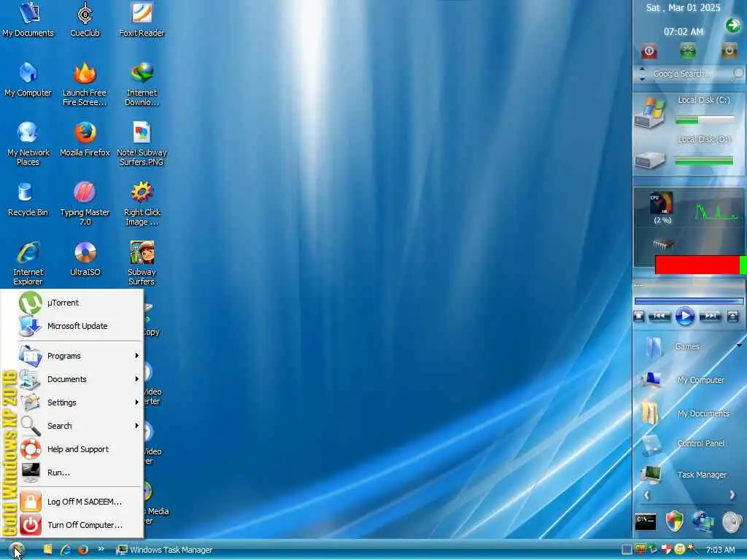This screenshot has width=747, height=560.
Task: Open the Settings submenu
Action: [80, 402]
